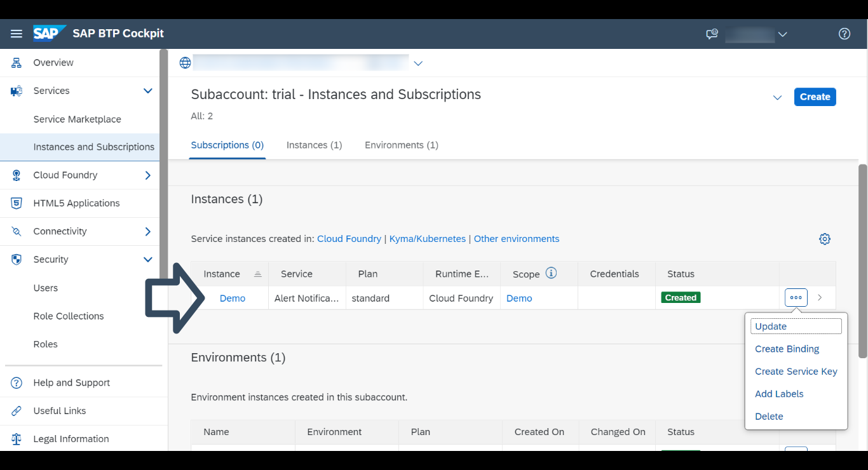This screenshot has width=868, height=470.
Task: Filter by Other environments link
Action: pos(517,239)
